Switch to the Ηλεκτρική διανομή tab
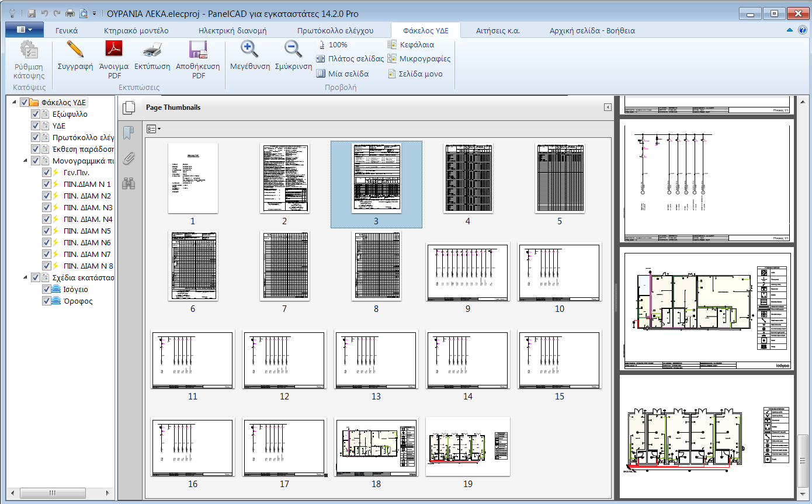 click(233, 30)
